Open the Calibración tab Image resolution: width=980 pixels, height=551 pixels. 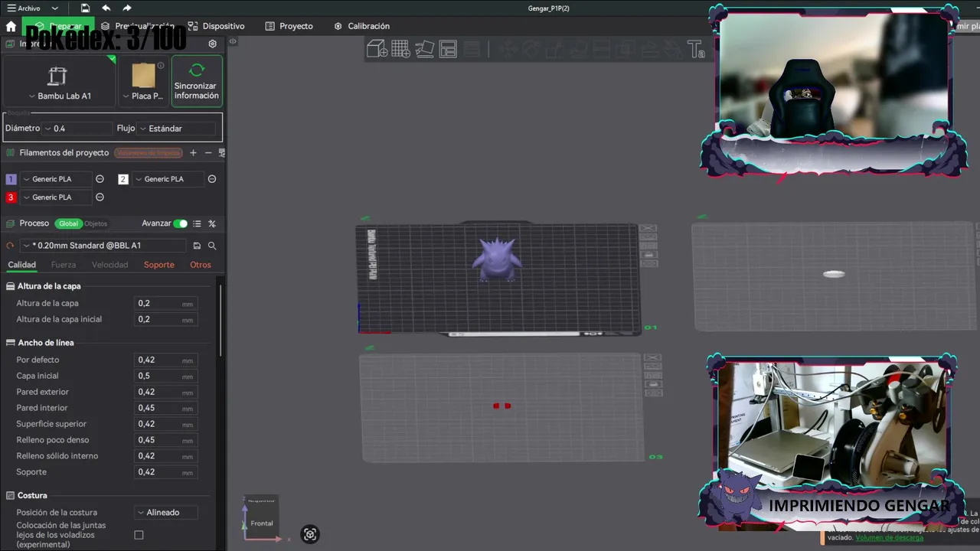[x=361, y=26]
